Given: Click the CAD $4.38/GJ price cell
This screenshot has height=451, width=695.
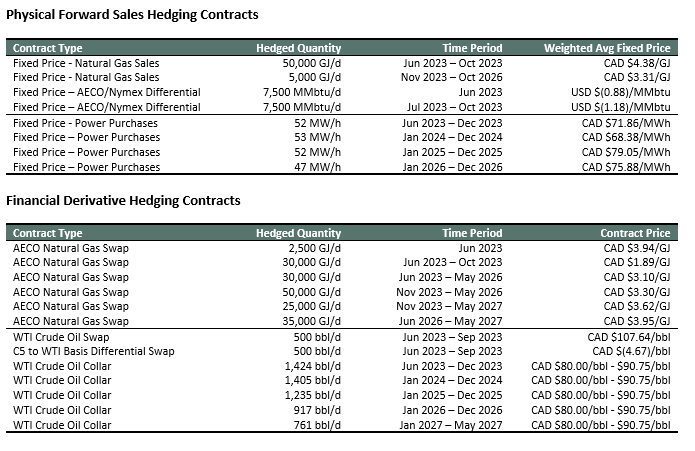Looking at the screenshot, I should [x=637, y=63].
